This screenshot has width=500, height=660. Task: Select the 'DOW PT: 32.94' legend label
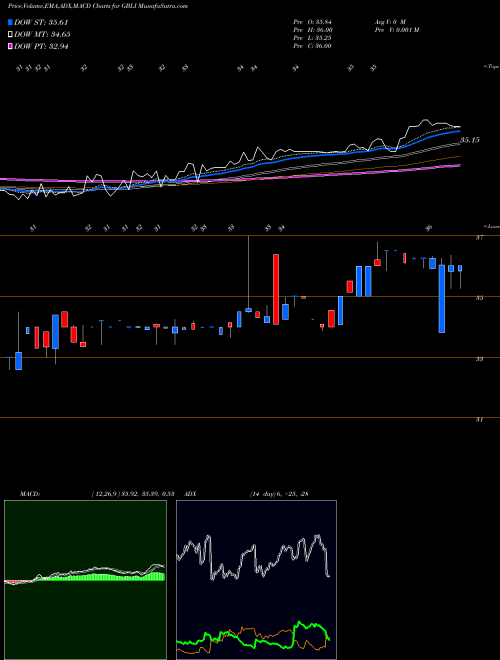pyautogui.click(x=41, y=46)
